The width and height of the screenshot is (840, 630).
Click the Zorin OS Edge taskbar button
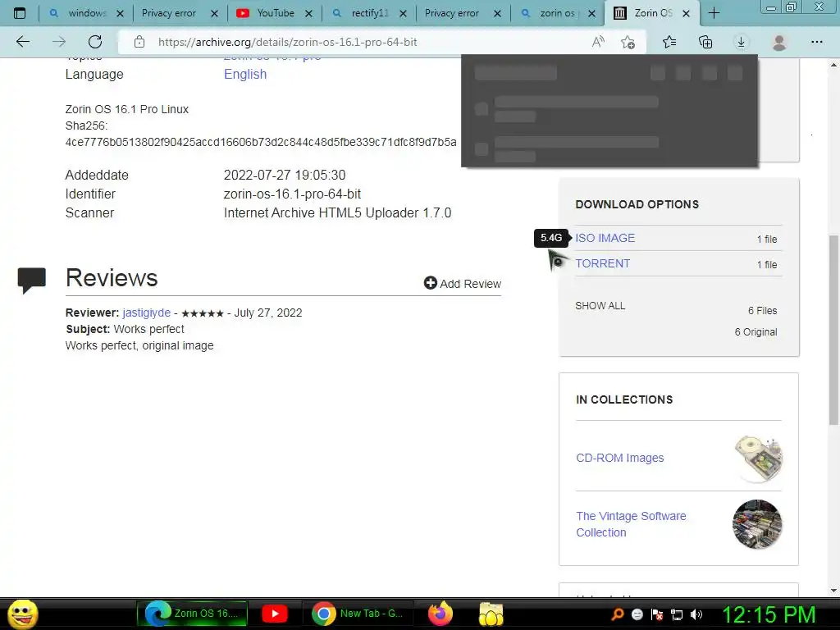(192, 614)
